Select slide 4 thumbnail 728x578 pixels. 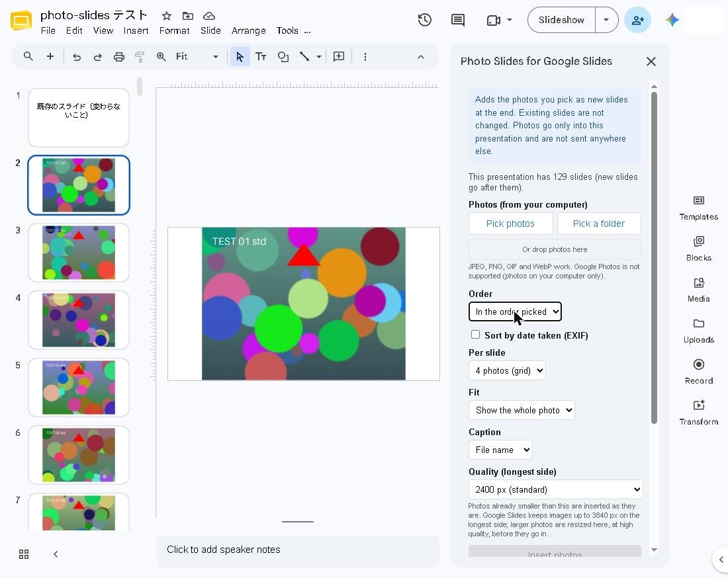click(79, 320)
